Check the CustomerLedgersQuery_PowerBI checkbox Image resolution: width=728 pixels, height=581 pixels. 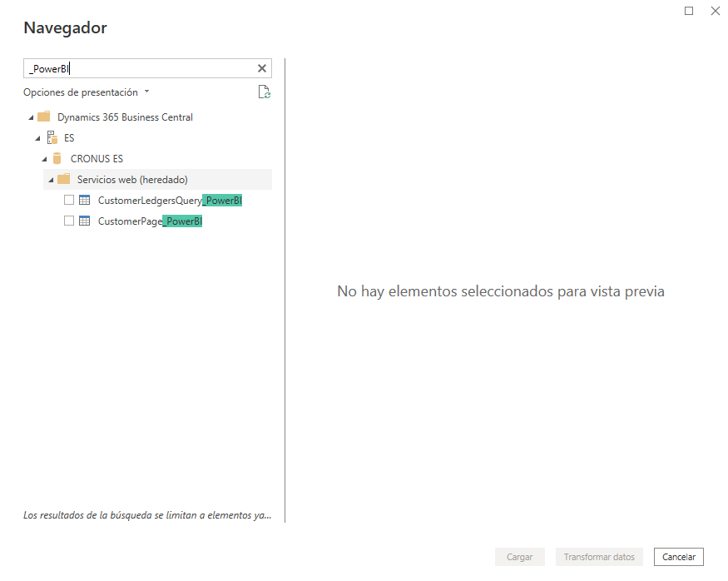pos(69,200)
